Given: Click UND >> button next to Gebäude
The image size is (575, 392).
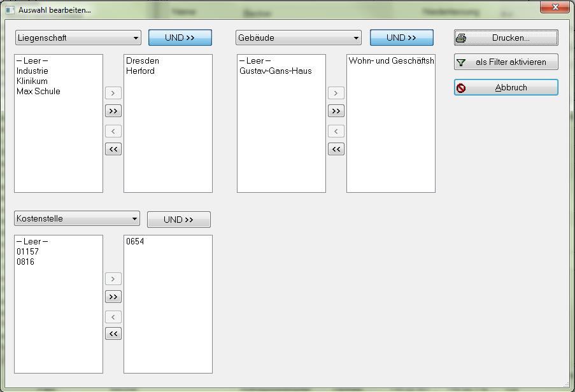Looking at the screenshot, I should pos(402,38).
